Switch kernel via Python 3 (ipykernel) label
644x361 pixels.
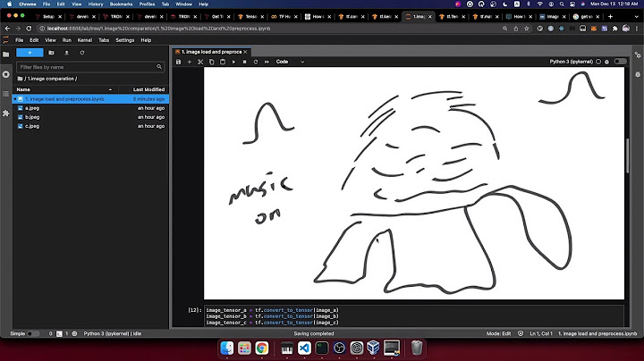571,62
